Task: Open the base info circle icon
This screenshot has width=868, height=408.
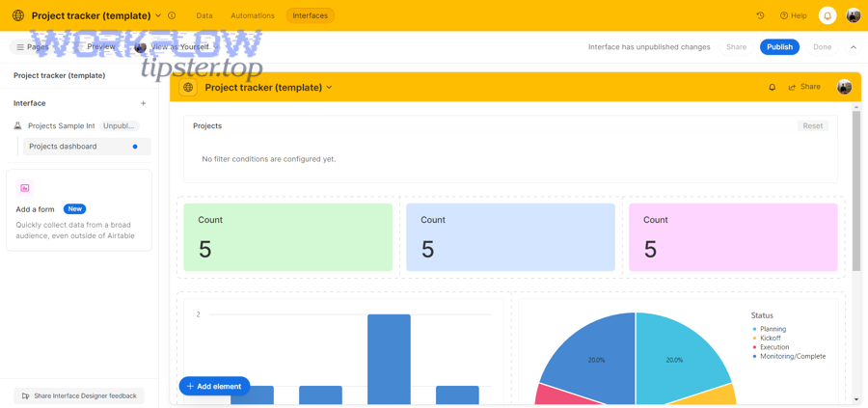Action: pyautogui.click(x=172, y=15)
